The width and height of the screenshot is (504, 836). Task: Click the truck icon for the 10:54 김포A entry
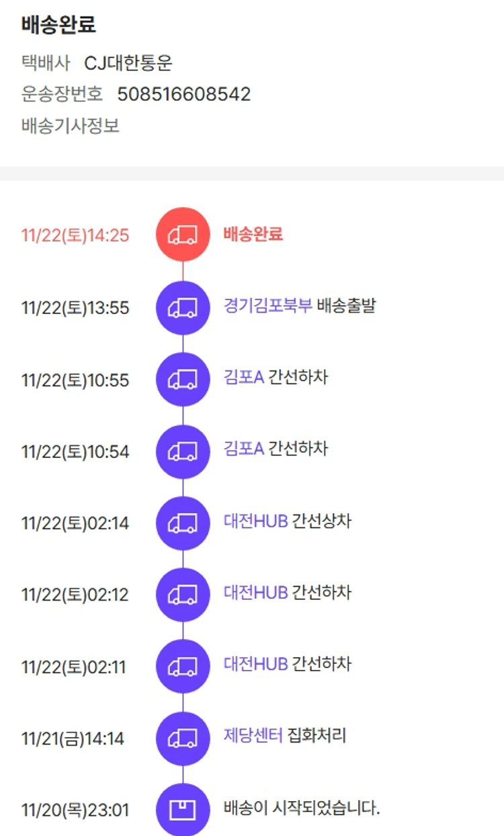(x=183, y=451)
